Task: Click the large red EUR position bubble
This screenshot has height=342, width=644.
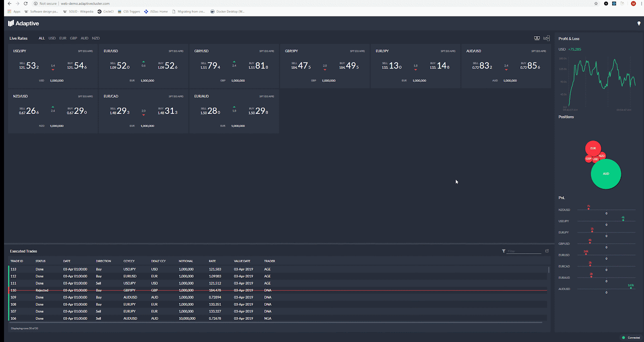Action: tap(593, 148)
